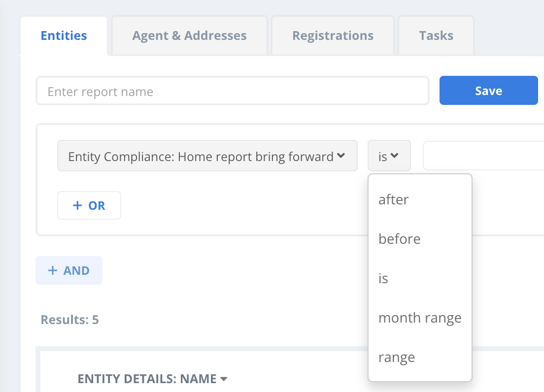Go to the Registrations tab
This screenshot has height=392, width=544.
[333, 36]
